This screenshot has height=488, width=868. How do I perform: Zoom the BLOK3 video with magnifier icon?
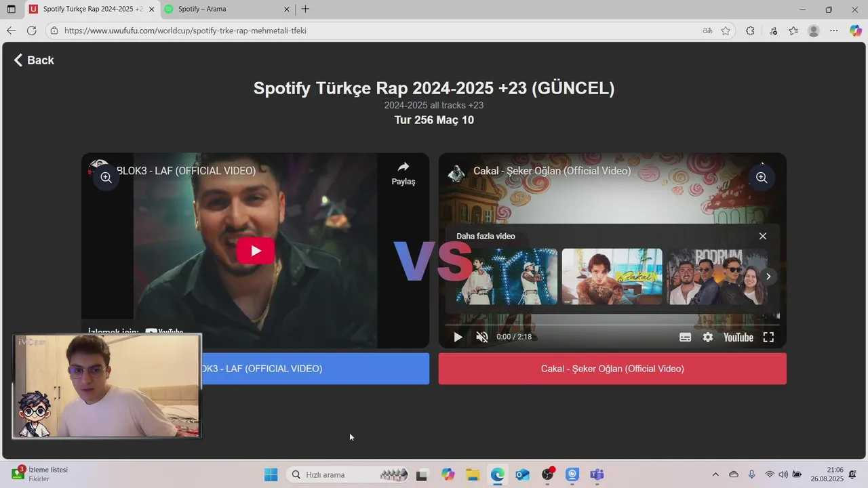point(106,178)
